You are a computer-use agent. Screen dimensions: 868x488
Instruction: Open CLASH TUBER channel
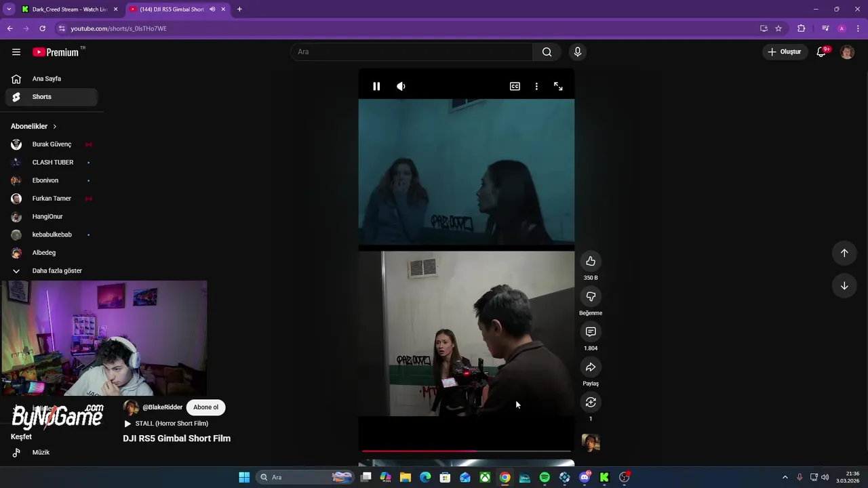pyautogui.click(x=51, y=163)
